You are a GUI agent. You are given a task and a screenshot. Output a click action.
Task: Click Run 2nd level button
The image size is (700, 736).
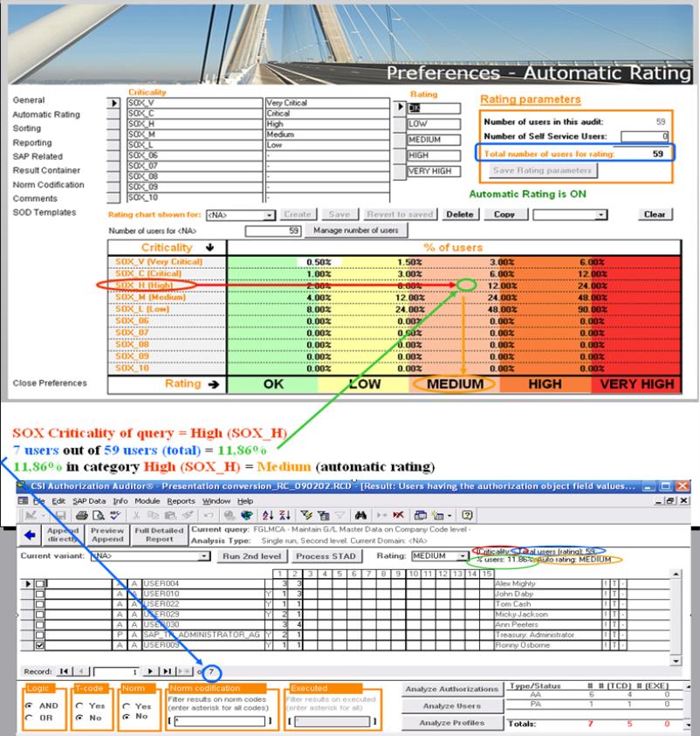[252, 556]
